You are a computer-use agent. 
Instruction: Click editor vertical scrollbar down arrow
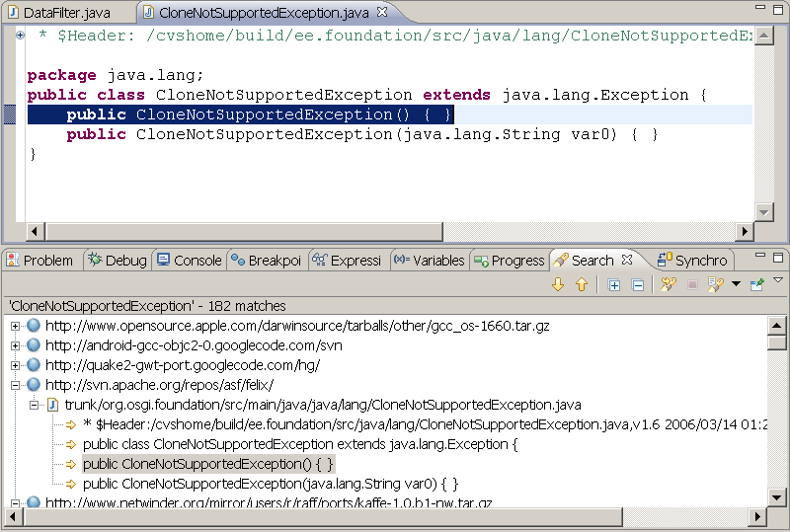(x=764, y=212)
